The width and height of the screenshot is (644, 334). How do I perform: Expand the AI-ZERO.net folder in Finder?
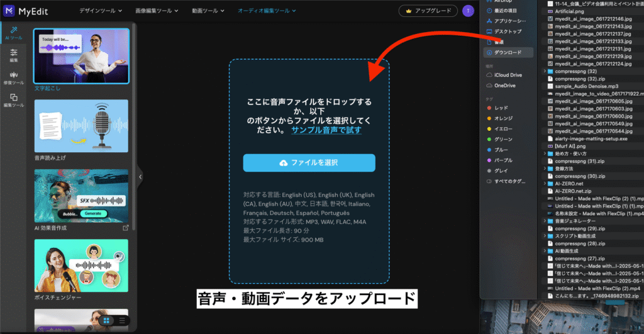pos(545,184)
